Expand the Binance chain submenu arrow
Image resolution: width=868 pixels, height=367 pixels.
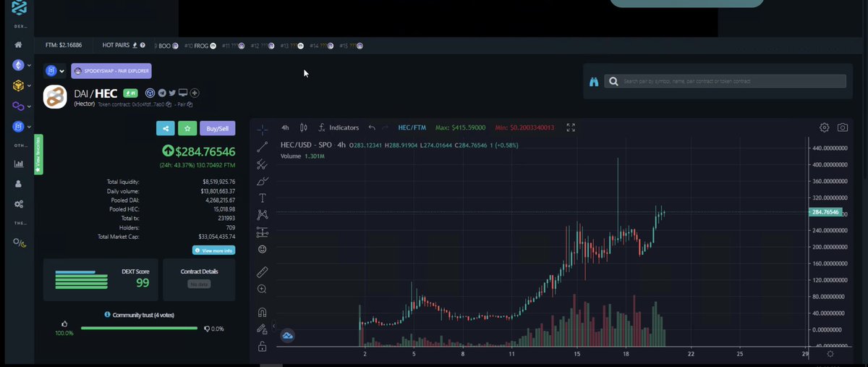pyautogui.click(x=29, y=86)
